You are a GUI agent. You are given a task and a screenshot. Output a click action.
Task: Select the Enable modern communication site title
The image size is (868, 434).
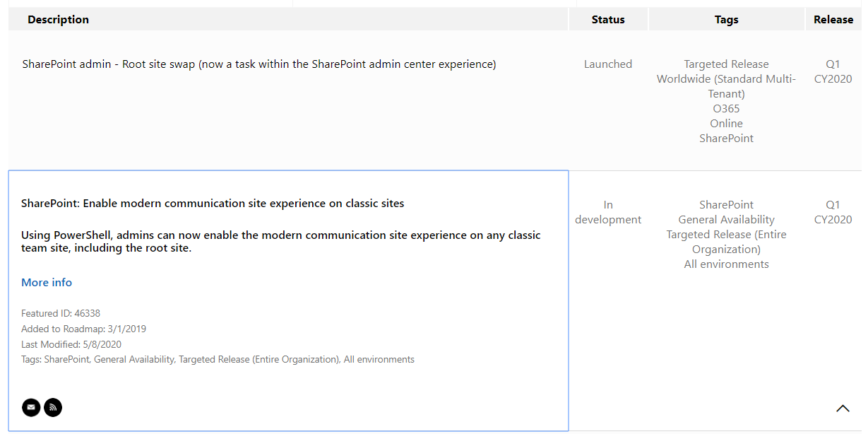(213, 204)
